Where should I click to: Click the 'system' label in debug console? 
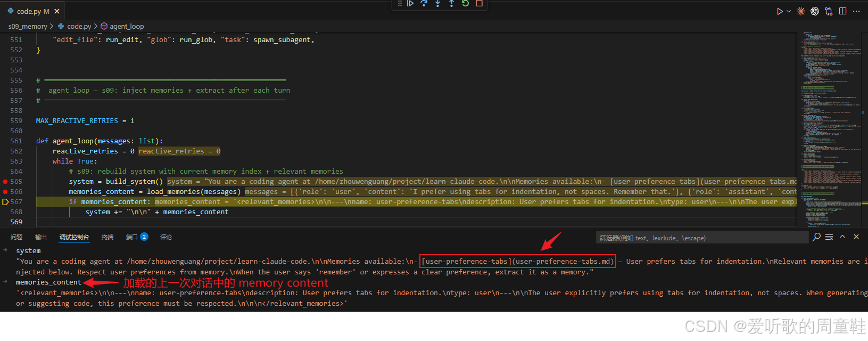click(28, 251)
